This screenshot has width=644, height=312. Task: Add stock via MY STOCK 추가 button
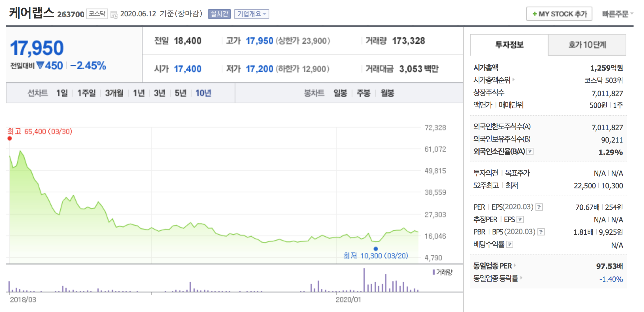pos(559,14)
